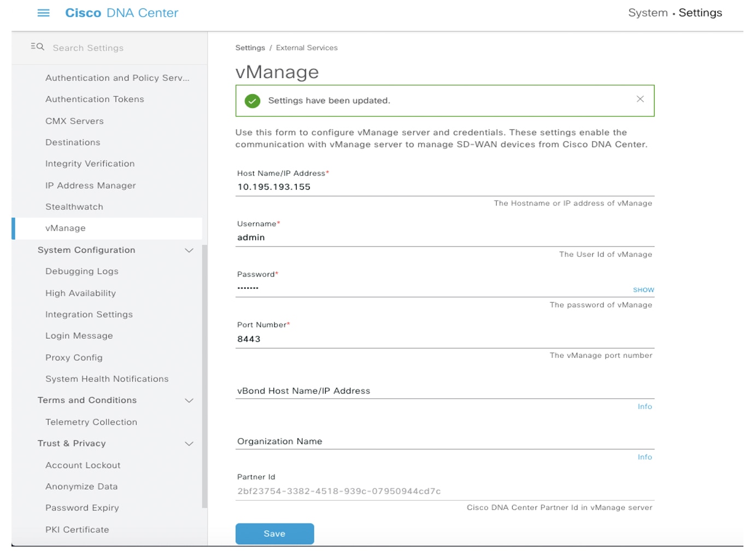Collapse the System Configuration section

pos(189,250)
